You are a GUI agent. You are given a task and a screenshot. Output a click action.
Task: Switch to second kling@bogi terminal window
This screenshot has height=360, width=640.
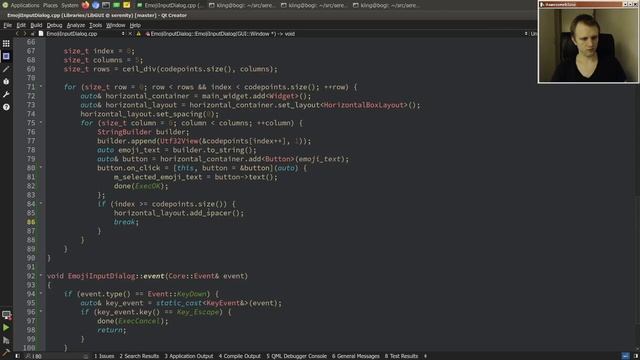pos(314,5)
